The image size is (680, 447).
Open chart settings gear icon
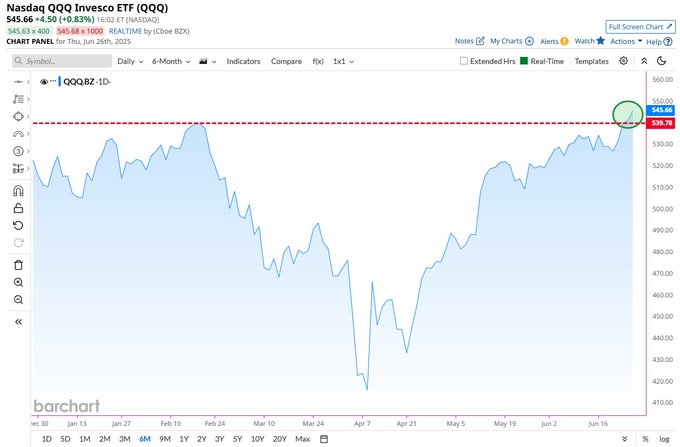click(623, 61)
